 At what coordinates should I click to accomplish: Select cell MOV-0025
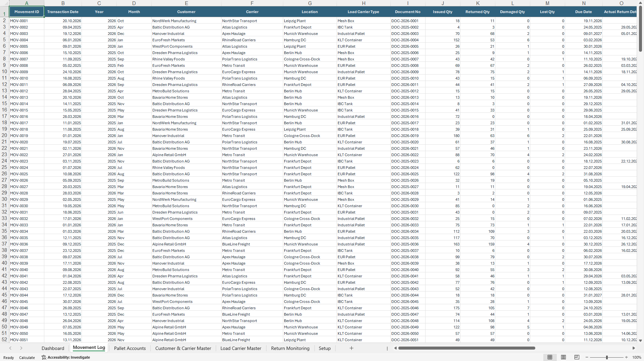tap(27, 174)
